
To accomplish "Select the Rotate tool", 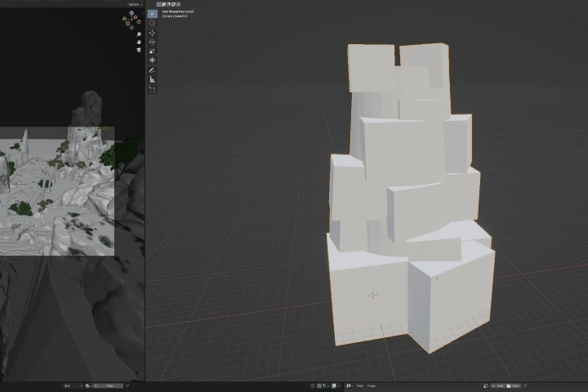I will 152,42.
